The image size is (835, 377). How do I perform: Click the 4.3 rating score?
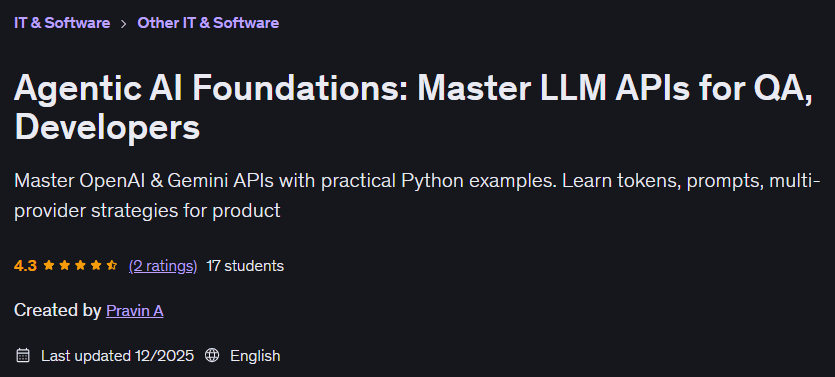(25, 266)
